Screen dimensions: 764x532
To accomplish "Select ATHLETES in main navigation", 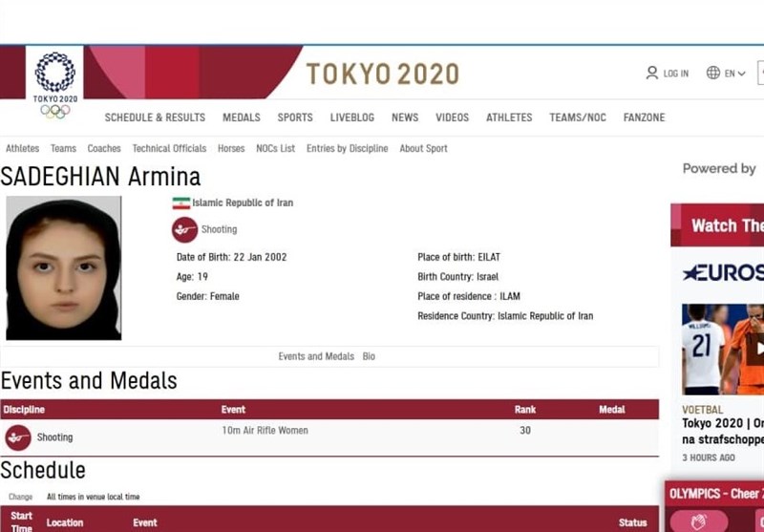I will (x=509, y=117).
